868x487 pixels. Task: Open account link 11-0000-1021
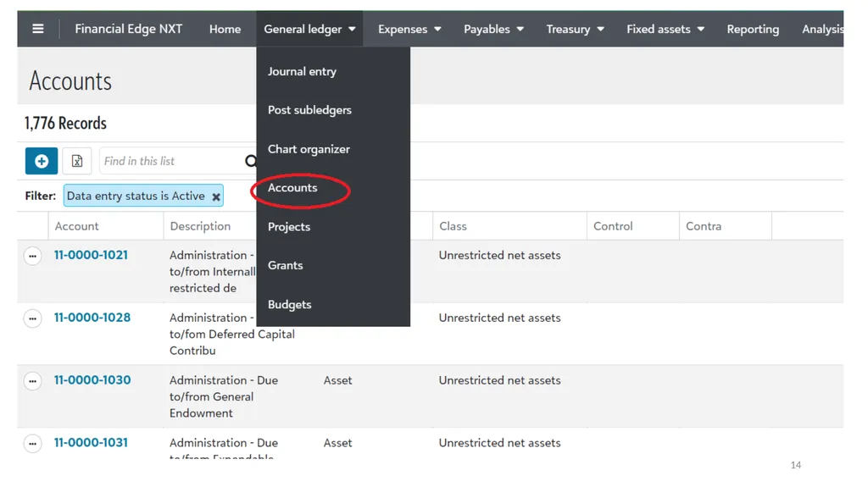pos(91,255)
